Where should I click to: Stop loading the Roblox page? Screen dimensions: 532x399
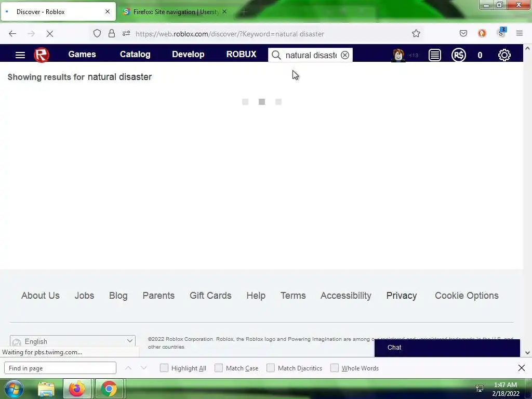click(49, 34)
